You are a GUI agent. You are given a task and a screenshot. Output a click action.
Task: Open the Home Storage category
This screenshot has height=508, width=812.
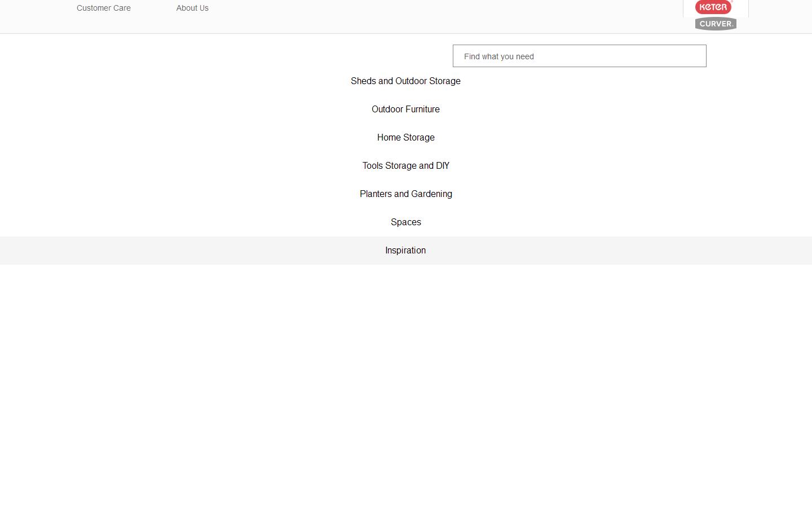(405, 138)
